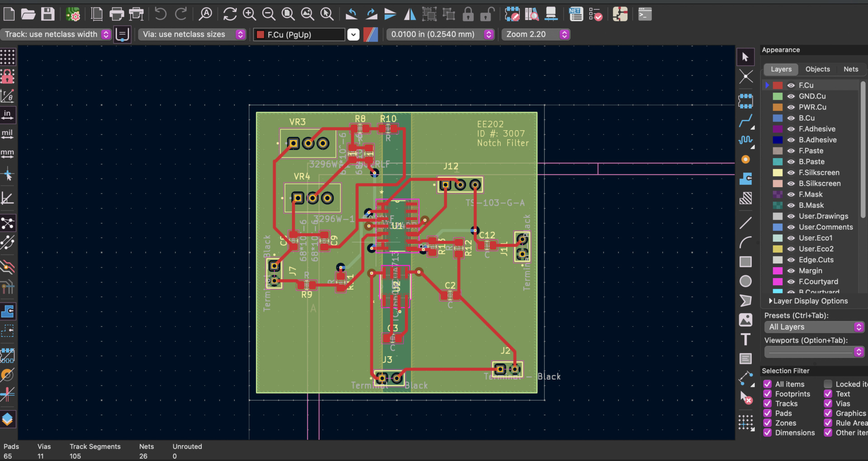Select the Route Tracks tool
This screenshot has width=868, height=461.
[x=745, y=121]
